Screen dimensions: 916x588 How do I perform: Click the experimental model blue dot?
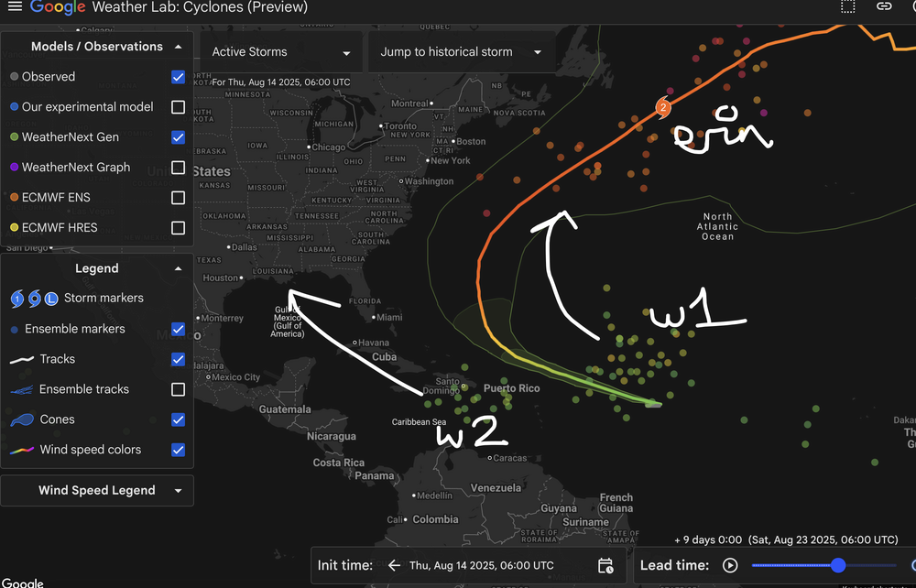[14, 107]
